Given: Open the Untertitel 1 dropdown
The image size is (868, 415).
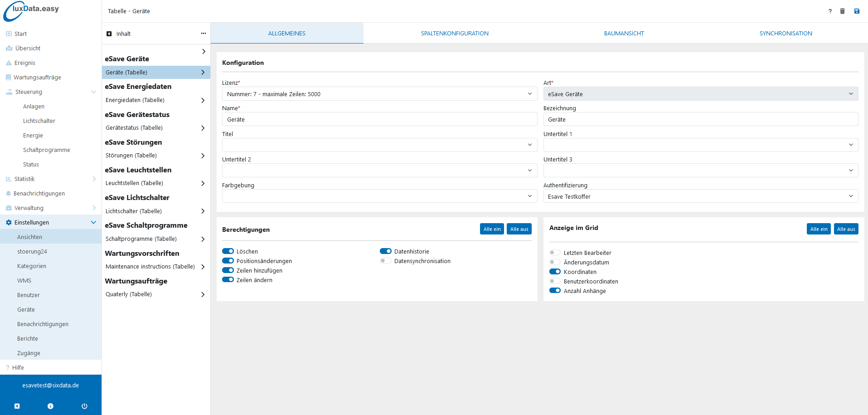Looking at the screenshot, I should (700, 145).
